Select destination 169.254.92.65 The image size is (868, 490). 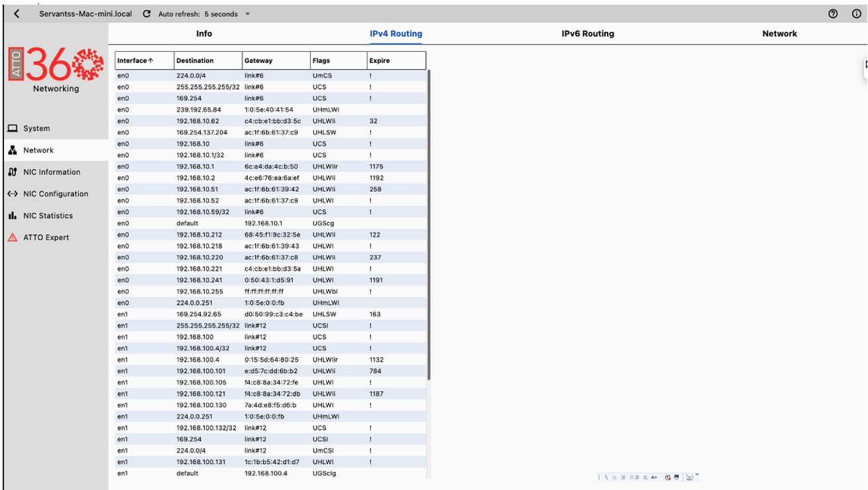point(198,314)
